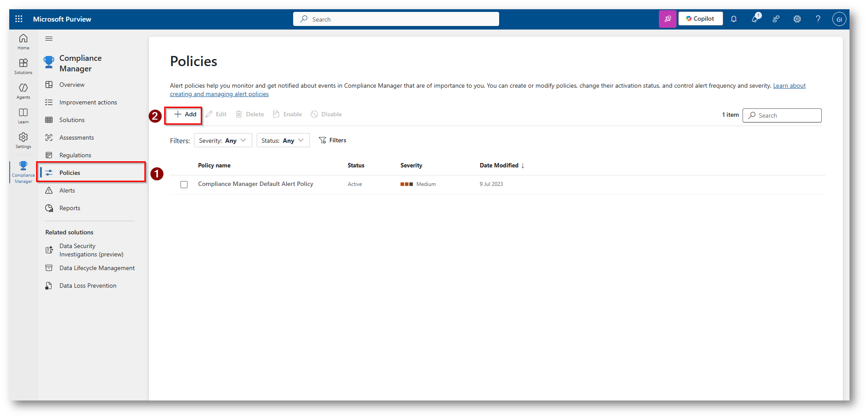The image size is (868, 419).
Task: Open the Filters panel
Action: pyautogui.click(x=332, y=141)
